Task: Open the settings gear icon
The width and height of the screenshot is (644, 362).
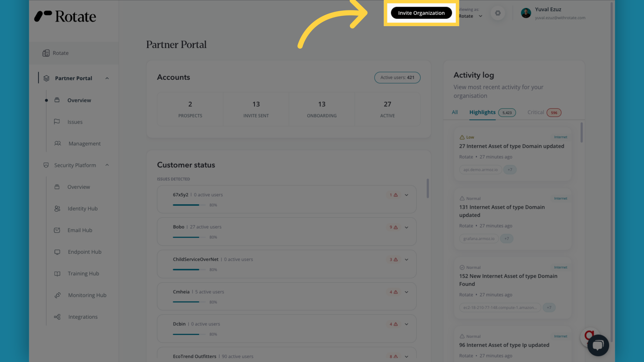Action: pyautogui.click(x=498, y=13)
